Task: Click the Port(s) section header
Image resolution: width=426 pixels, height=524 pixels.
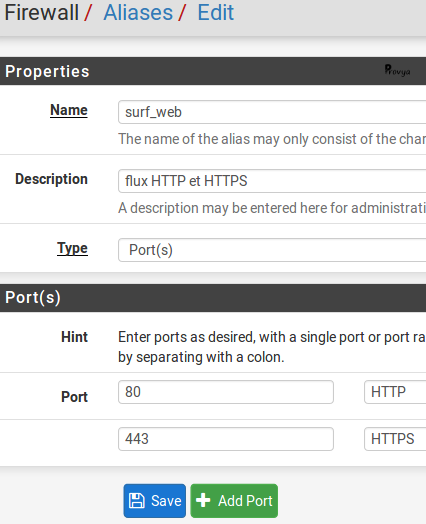Action: click(213, 298)
